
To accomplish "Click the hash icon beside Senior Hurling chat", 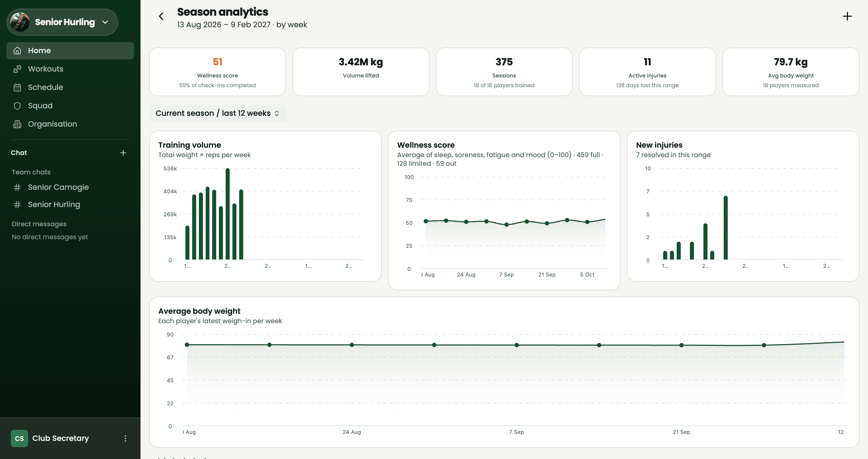I will 17,205.
